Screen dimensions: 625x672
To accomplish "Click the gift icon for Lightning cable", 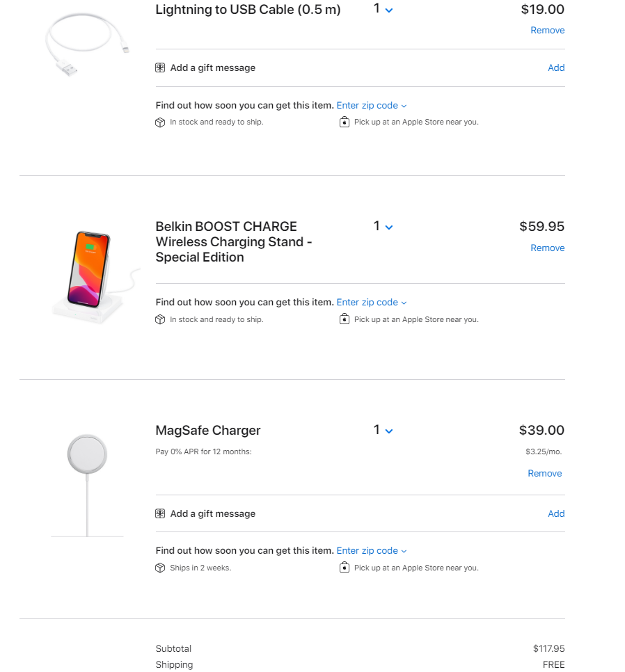I will [x=160, y=68].
